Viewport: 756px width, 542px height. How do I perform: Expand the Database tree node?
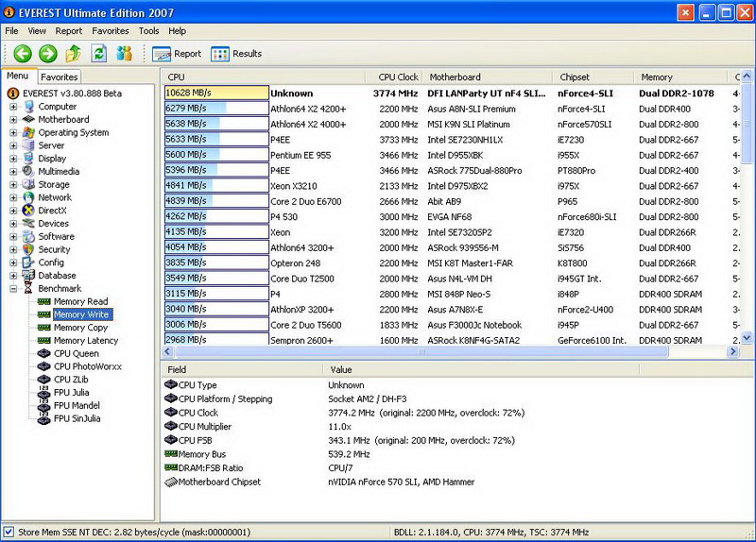(x=13, y=276)
